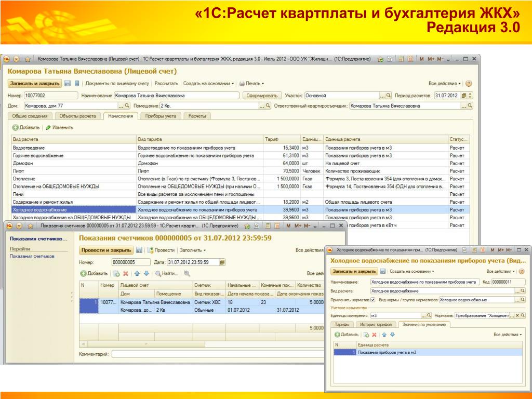This screenshot has height=399, width=532.
Task: Click Записать и закрыть in Лицевой счет window
Action: pos(35,84)
